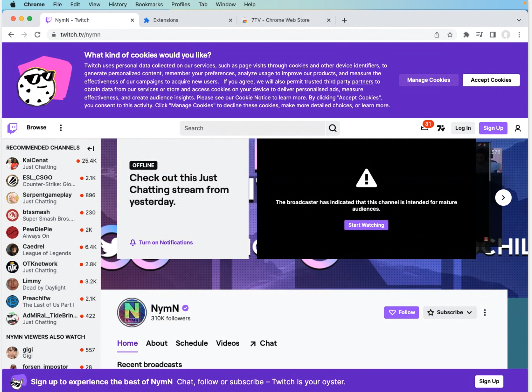This screenshot has width=532, height=392.
Task: Reload the page
Action: (x=37, y=35)
